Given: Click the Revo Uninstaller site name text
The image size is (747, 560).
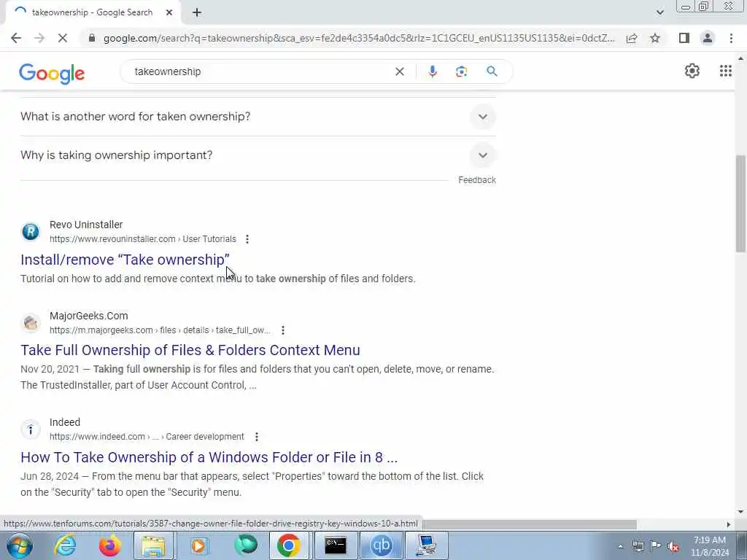Looking at the screenshot, I should point(86,225).
